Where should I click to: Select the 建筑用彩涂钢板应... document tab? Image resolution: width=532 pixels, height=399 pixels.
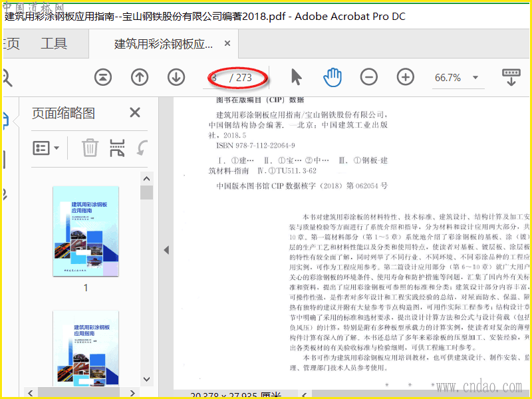(x=163, y=44)
